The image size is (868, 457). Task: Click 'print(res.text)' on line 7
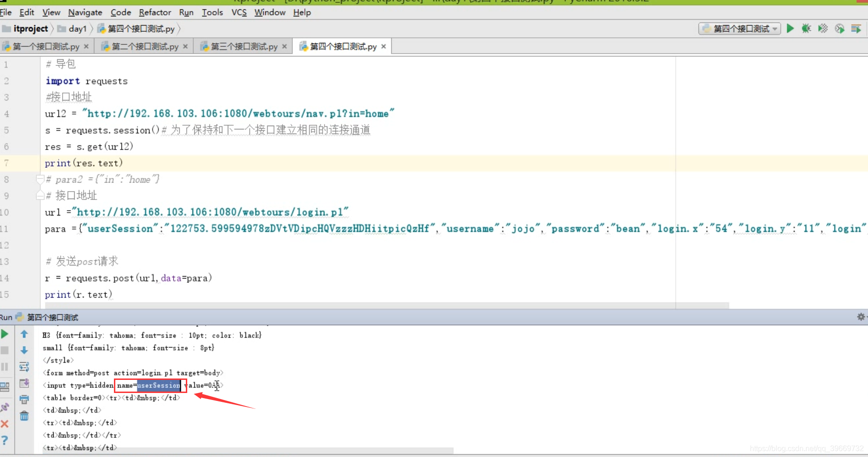[84, 163]
